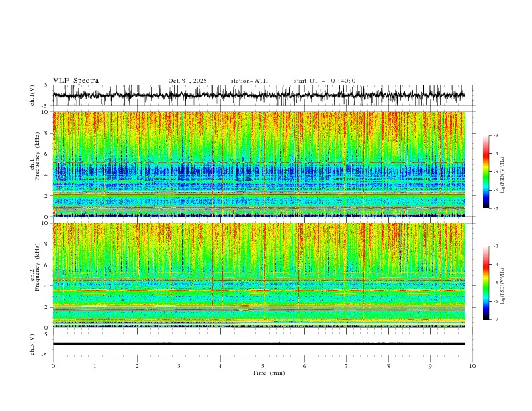Click time axis tick label "9"
This screenshot has height=411, width=532.
[430, 366]
